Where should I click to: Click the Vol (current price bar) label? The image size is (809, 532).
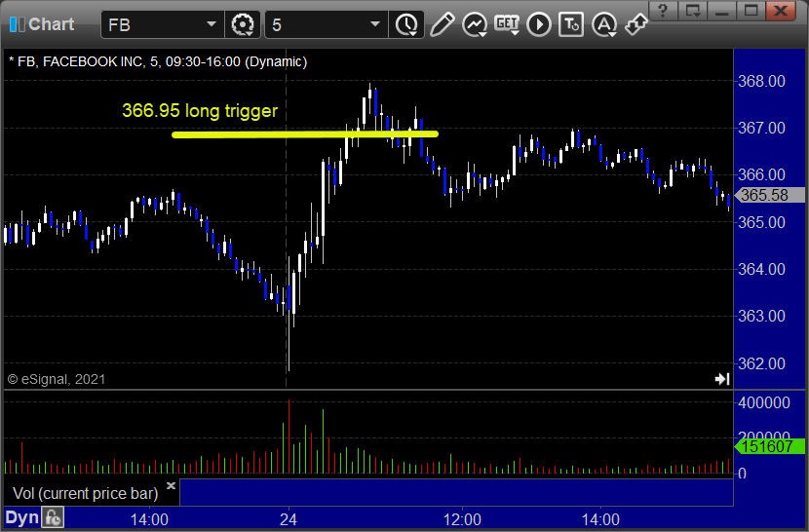coord(86,493)
